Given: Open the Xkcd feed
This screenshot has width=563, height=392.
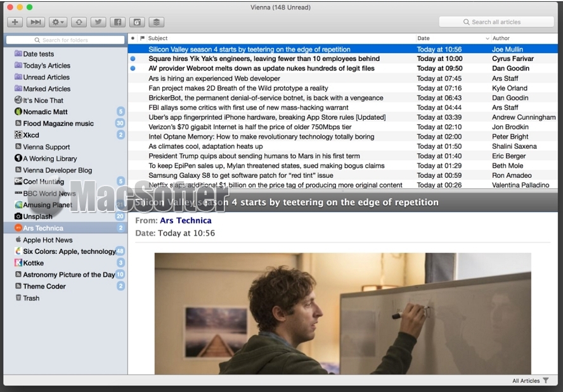Looking at the screenshot, I should pos(65,136).
